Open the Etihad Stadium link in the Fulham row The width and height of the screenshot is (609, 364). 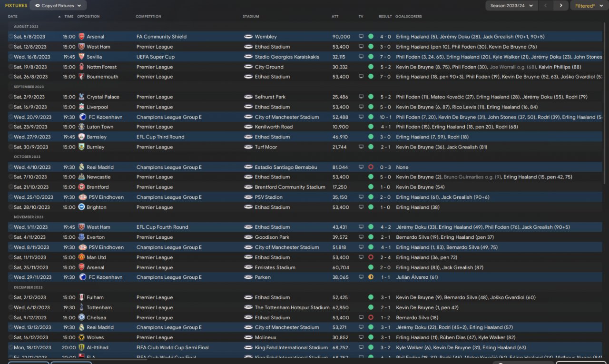[272, 297]
